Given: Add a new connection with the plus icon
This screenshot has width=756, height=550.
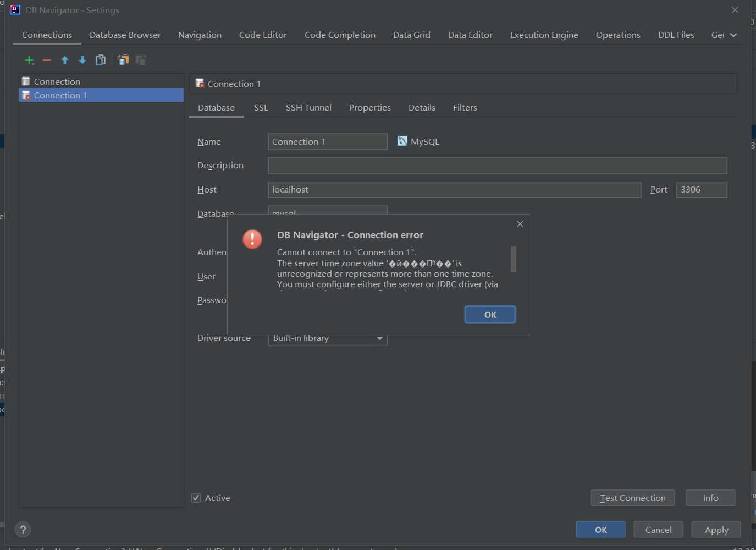Looking at the screenshot, I should tap(29, 60).
